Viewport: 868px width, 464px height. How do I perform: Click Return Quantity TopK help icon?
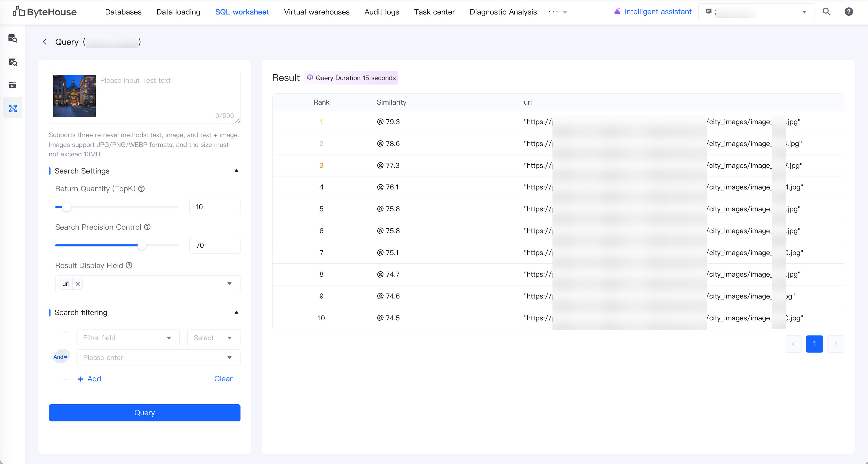[142, 189]
